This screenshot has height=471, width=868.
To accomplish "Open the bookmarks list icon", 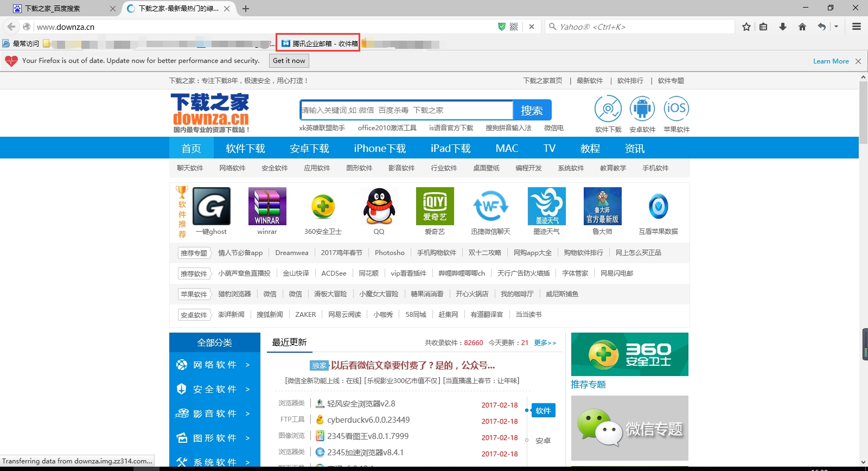I will click(763, 27).
